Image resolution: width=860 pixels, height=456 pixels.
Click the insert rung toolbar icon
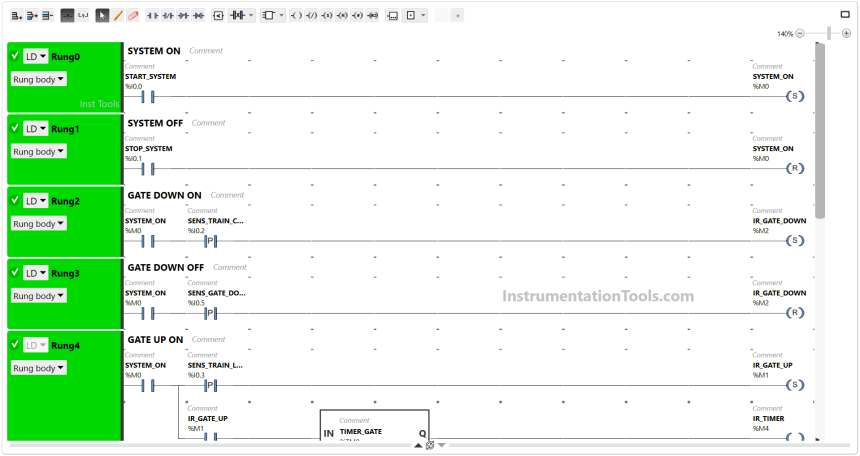pos(32,15)
